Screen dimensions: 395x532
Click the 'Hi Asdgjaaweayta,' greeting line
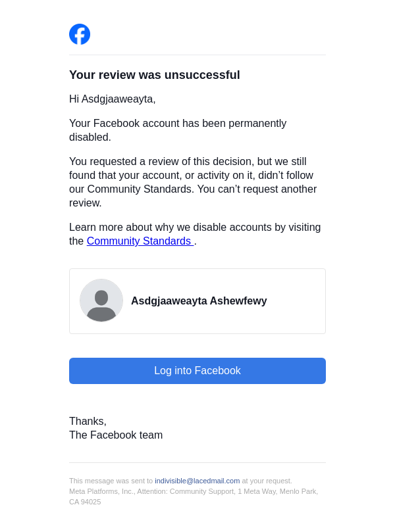113,99
